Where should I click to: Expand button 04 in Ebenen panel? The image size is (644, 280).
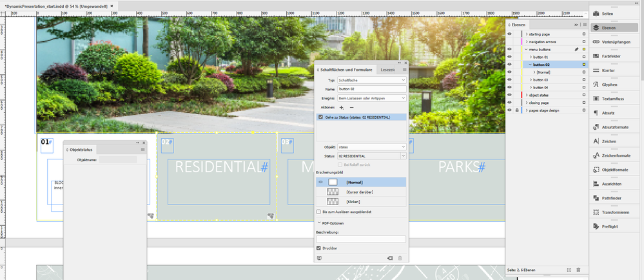(x=531, y=88)
